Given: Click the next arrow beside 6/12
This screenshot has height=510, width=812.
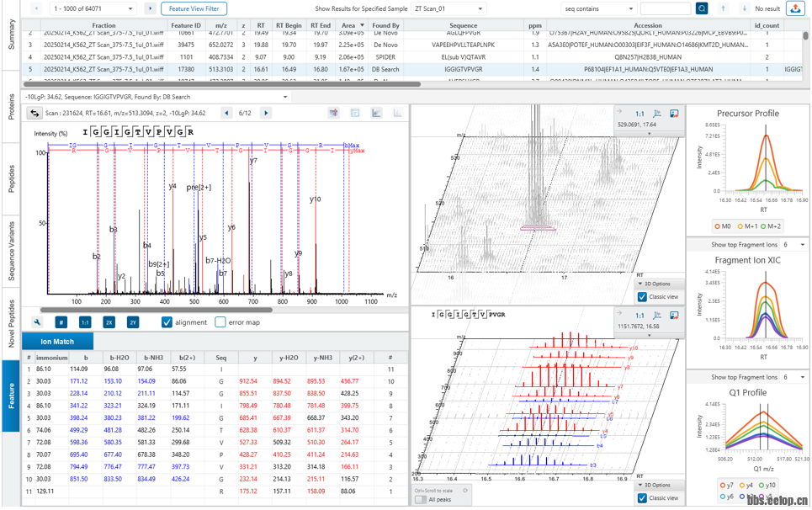Looking at the screenshot, I should pos(266,112).
